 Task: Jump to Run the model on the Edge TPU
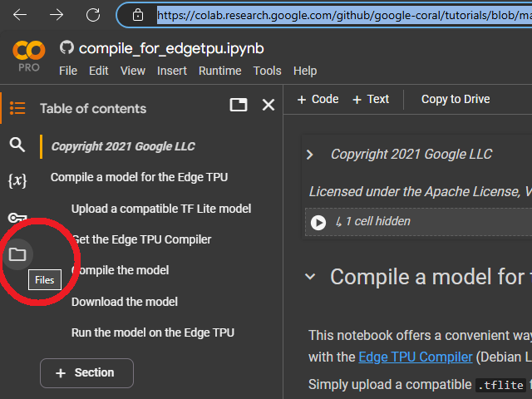[x=153, y=332]
